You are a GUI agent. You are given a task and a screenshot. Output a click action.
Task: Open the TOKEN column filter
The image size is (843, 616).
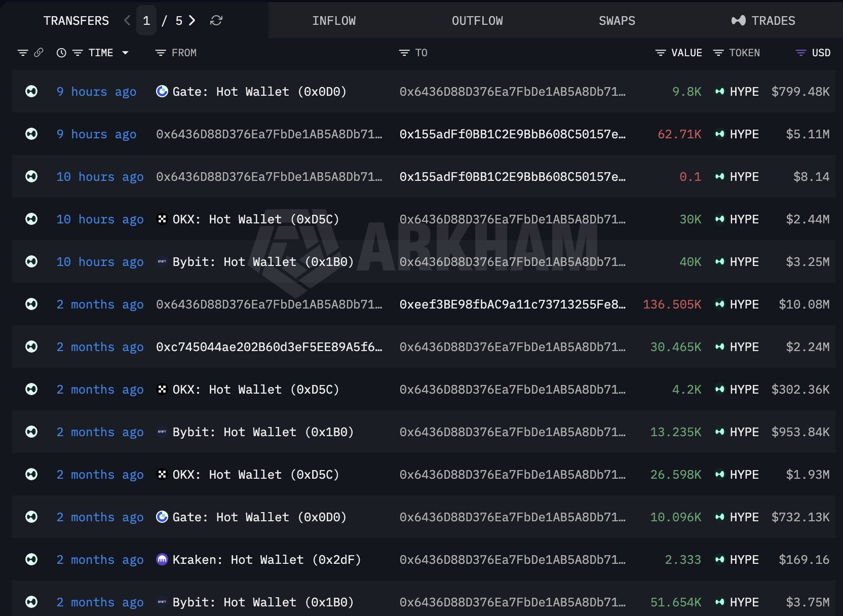click(718, 53)
